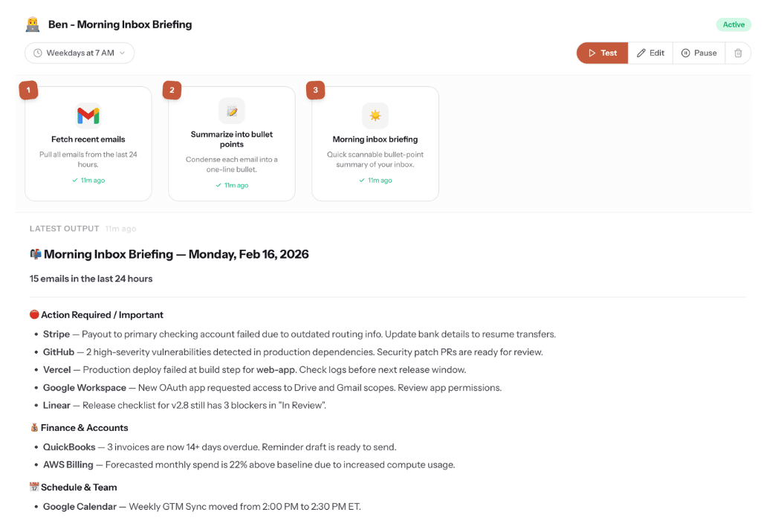Click the Stripe item in Action Required
This screenshot has width=767, height=532.
coord(56,334)
